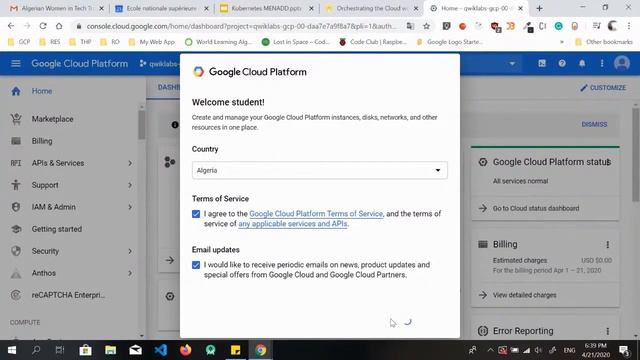Reload the page in Chrome
Image resolution: width=640 pixels, height=360 pixels.
(43, 26)
